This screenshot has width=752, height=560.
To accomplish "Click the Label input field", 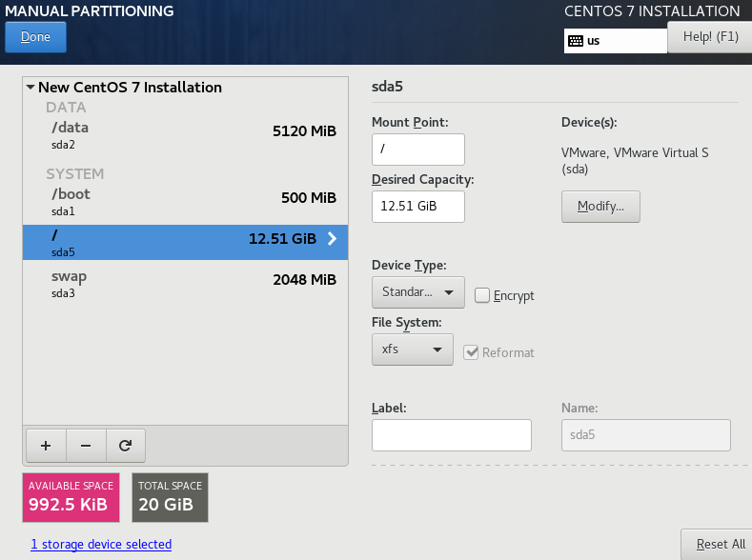I will [452, 435].
